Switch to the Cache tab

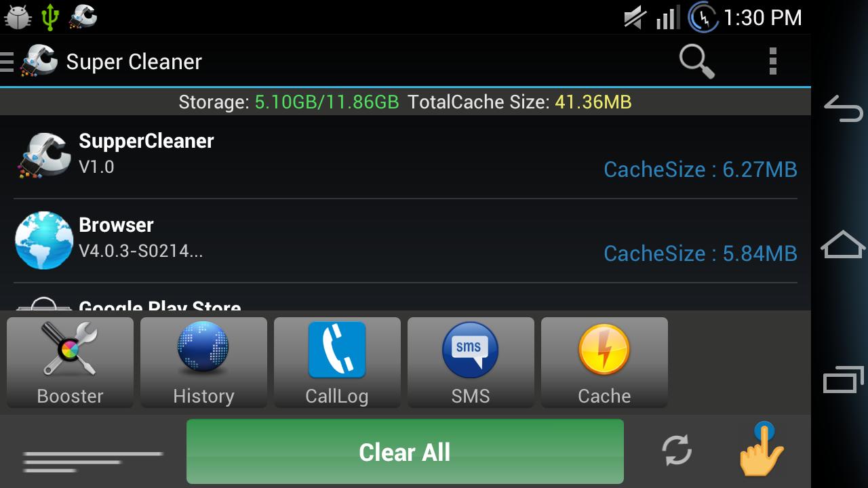point(604,363)
